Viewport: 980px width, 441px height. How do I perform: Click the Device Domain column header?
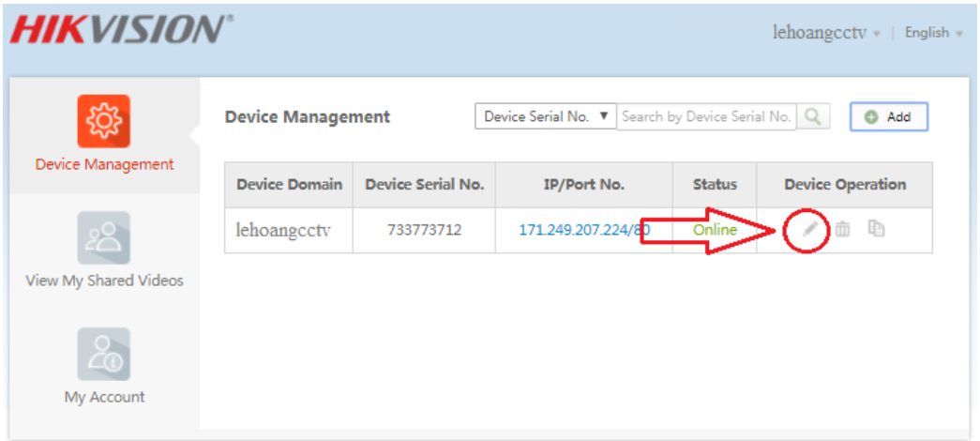click(x=290, y=185)
